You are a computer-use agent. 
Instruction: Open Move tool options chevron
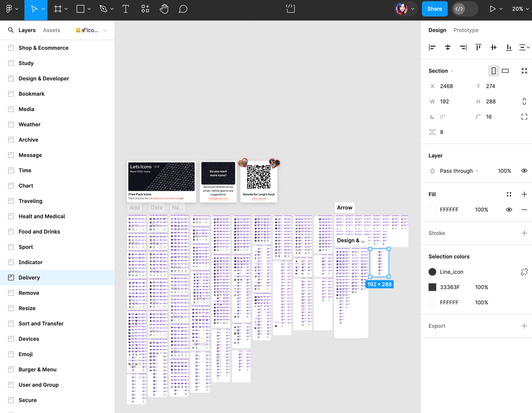pyautogui.click(x=42, y=9)
